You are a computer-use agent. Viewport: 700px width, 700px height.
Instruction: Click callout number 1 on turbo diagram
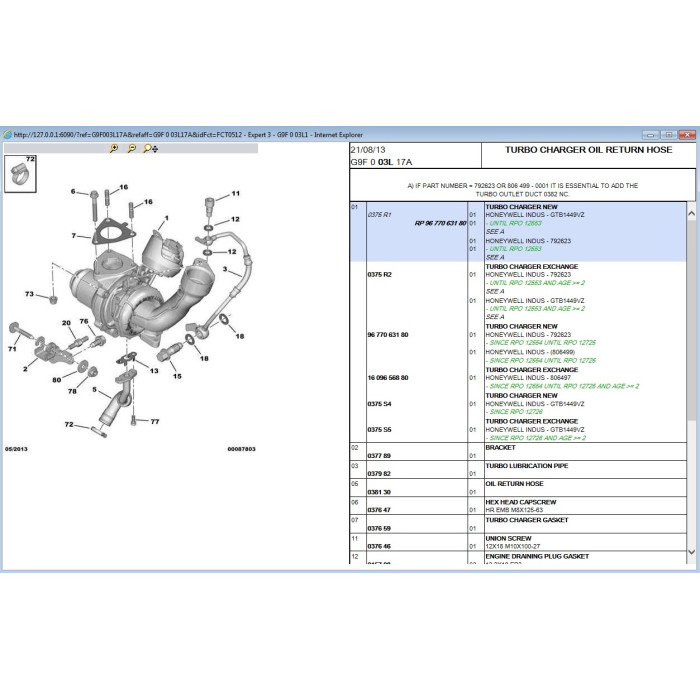click(x=167, y=218)
